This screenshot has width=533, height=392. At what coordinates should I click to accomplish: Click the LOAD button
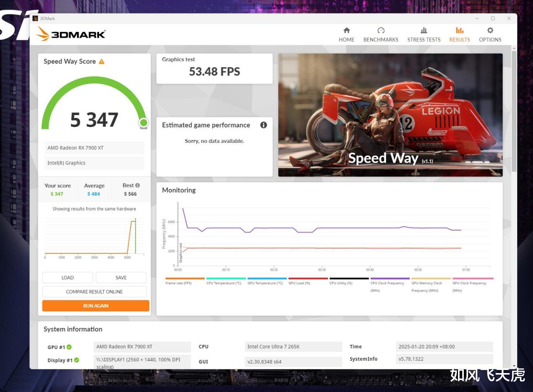coord(68,278)
